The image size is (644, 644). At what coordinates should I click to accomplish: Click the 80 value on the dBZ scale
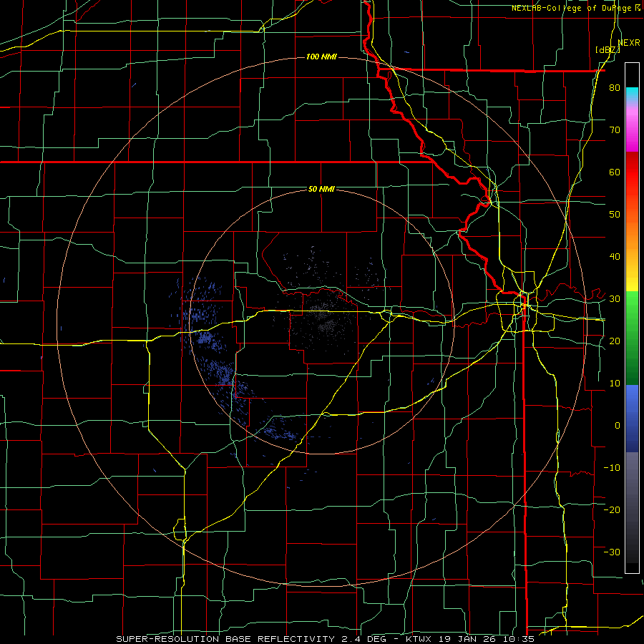(615, 88)
